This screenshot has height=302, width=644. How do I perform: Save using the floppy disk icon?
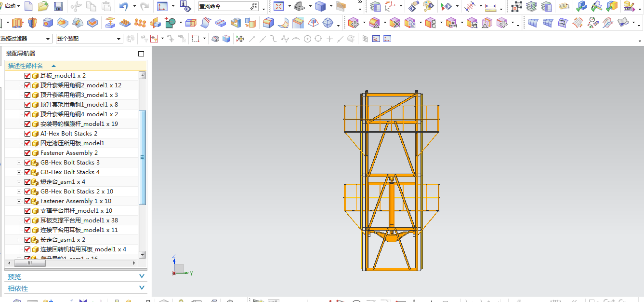coord(58,6)
